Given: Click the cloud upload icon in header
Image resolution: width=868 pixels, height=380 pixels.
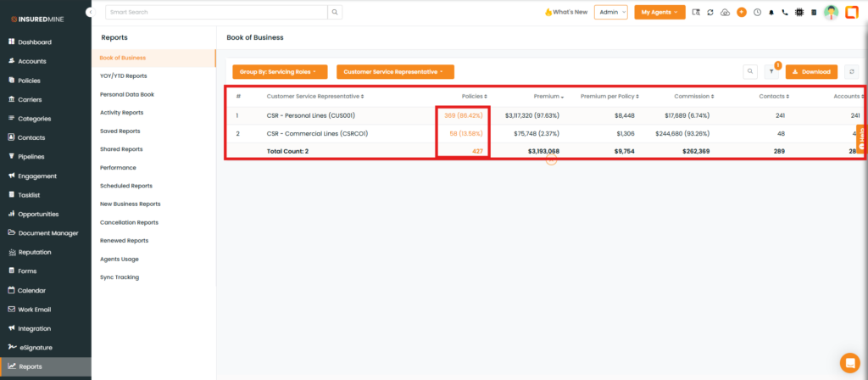Looking at the screenshot, I should coord(725,13).
